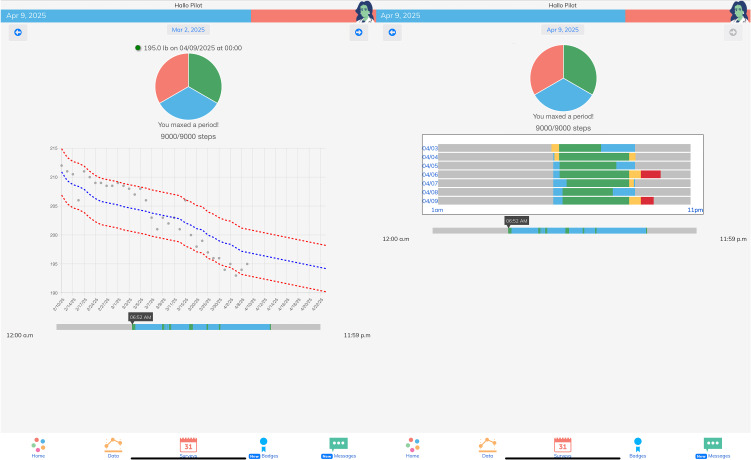Tap Surveys calendar icon in left panel
The height and width of the screenshot is (460, 751).
coord(188,445)
